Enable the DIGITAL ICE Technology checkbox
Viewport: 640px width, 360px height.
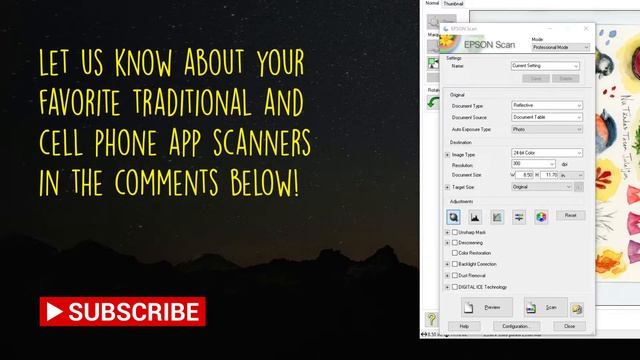click(455, 287)
